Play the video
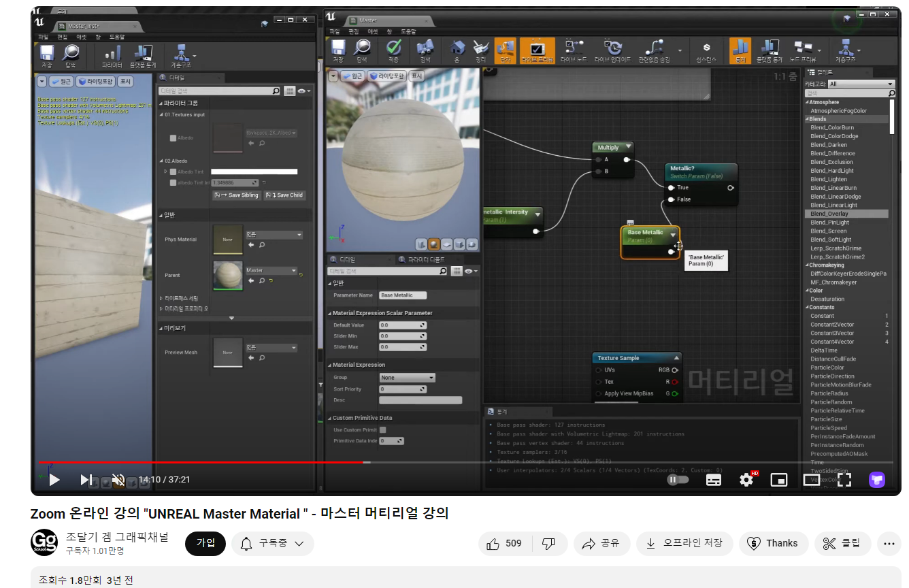 [x=54, y=480]
